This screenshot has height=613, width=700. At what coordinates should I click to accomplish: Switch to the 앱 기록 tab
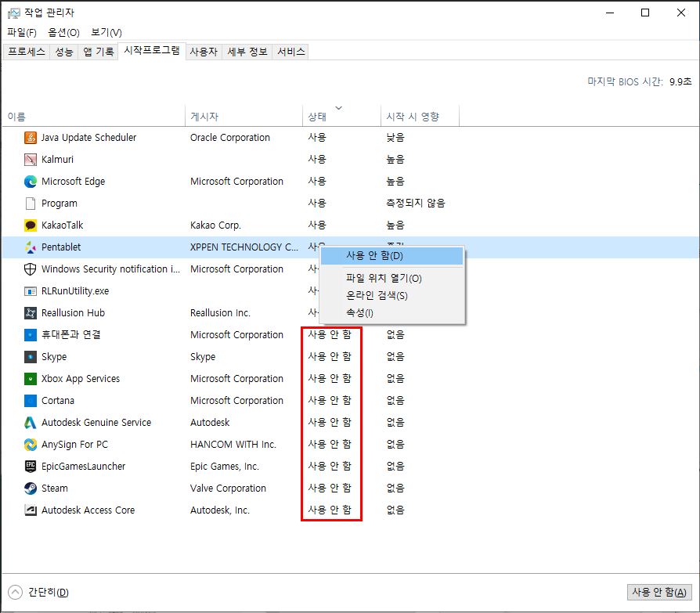click(98, 52)
